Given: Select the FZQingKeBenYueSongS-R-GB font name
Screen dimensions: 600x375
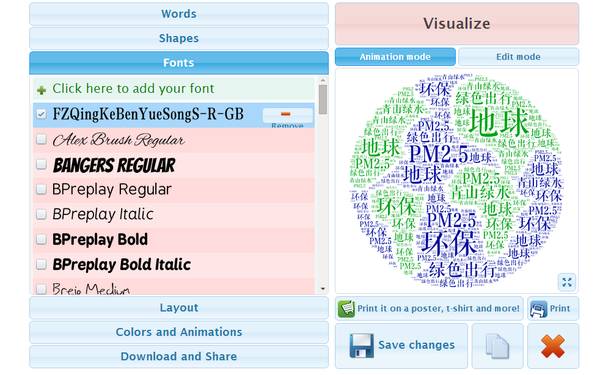Looking at the screenshot, I should point(148,114).
